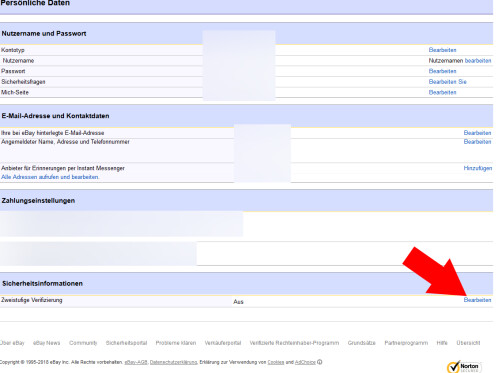Click the Datenschutzerklärung link
Viewport: 498px width, 373px height.
pyautogui.click(x=173, y=362)
